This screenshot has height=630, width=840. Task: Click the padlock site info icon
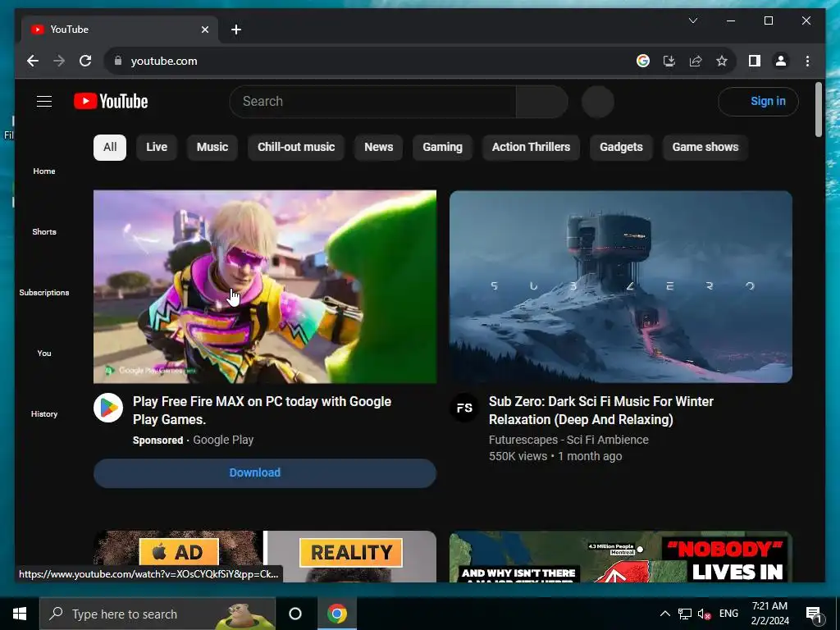coord(118,61)
